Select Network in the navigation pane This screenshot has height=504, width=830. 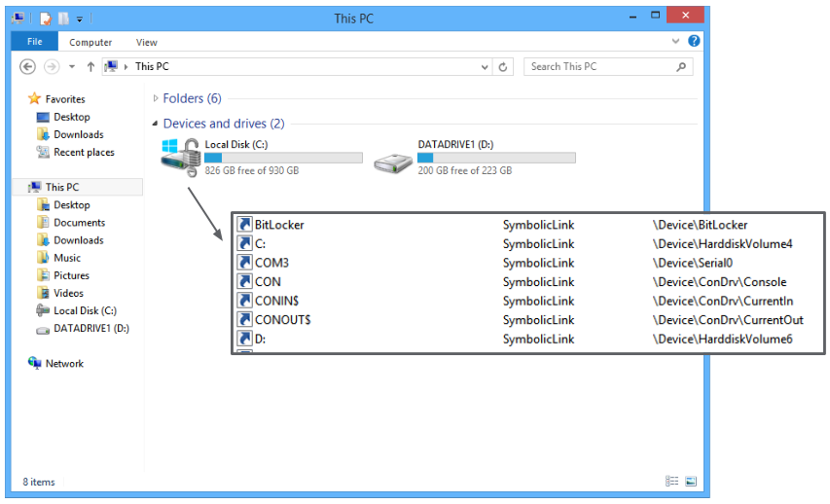click(x=64, y=364)
